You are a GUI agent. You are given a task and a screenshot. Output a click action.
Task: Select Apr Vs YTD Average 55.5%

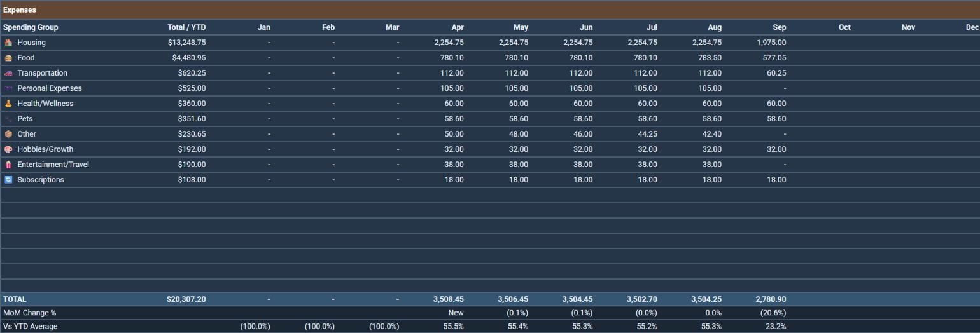pos(454,327)
